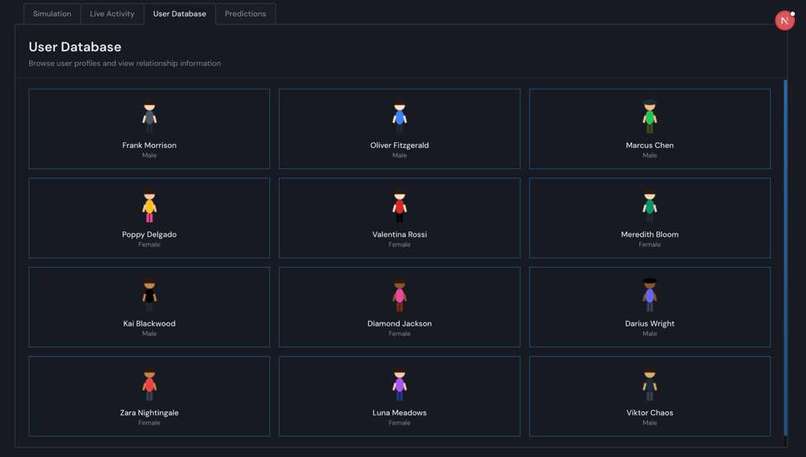Open Oliver Fitzgerald's profile name
806x457 pixels.
[399, 145]
